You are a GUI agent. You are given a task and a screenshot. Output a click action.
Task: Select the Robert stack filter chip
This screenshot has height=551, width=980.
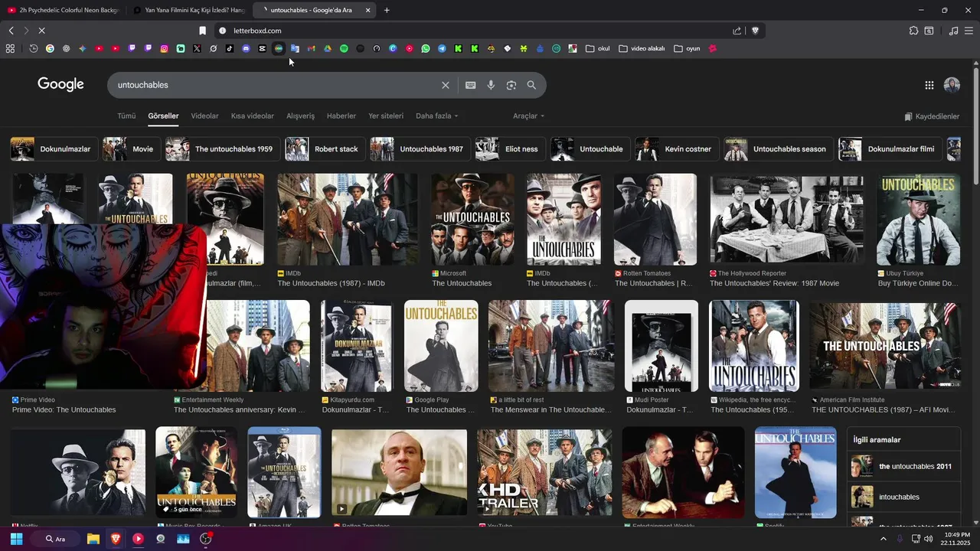[325, 149]
